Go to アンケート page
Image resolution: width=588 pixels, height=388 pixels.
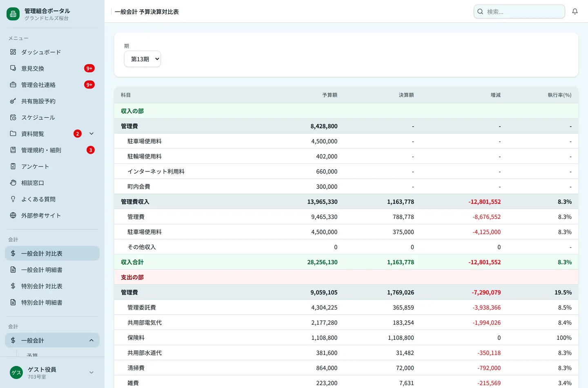pos(52,166)
